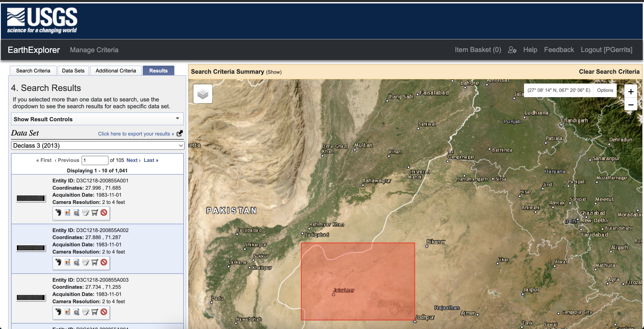The height and width of the screenshot is (329, 644).
Task: Open the Additional Criteria tab
Action: point(116,71)
